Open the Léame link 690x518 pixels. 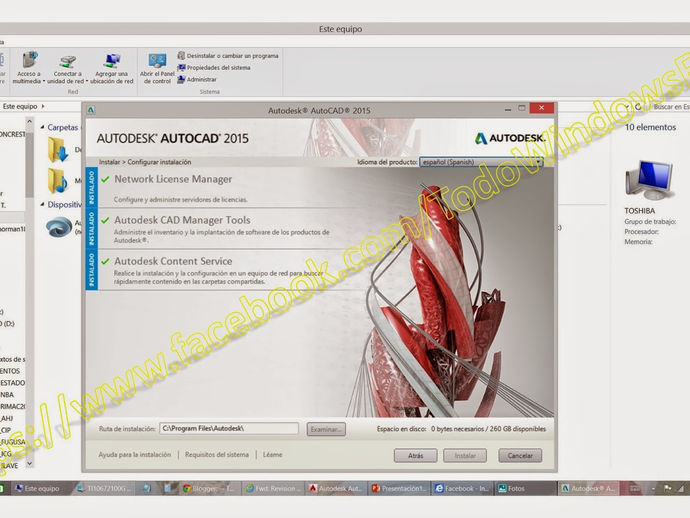pos(272,455)
